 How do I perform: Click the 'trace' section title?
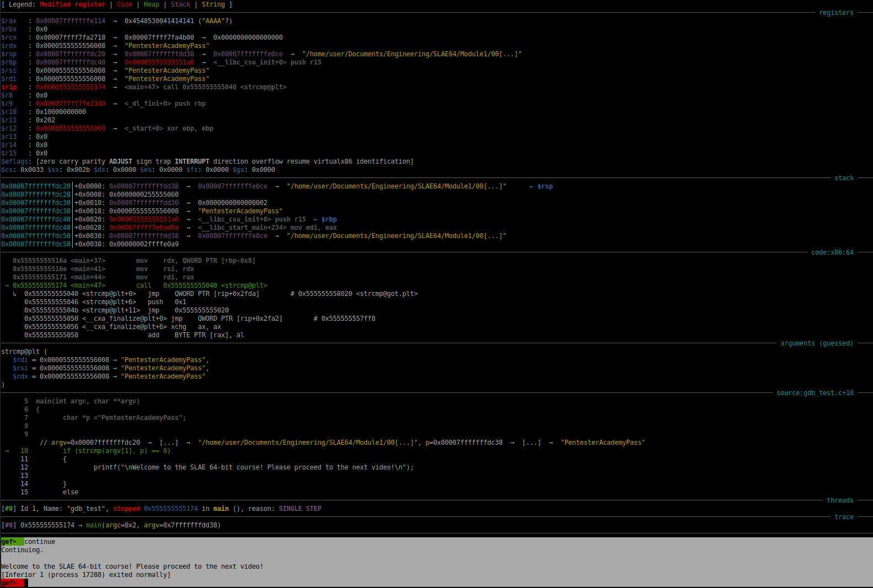tap(844, 517)
